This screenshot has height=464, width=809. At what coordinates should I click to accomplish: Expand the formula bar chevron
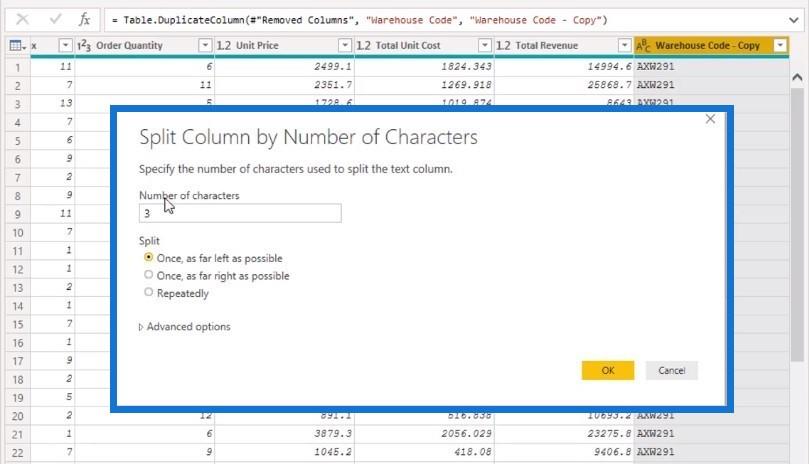[794, 20]
